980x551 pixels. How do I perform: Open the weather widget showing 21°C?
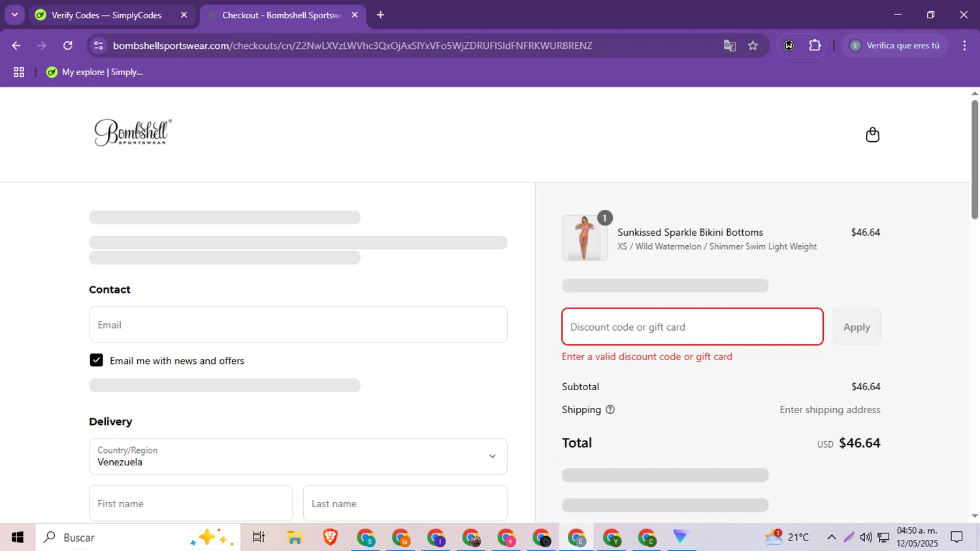click(x=787, y=537)
